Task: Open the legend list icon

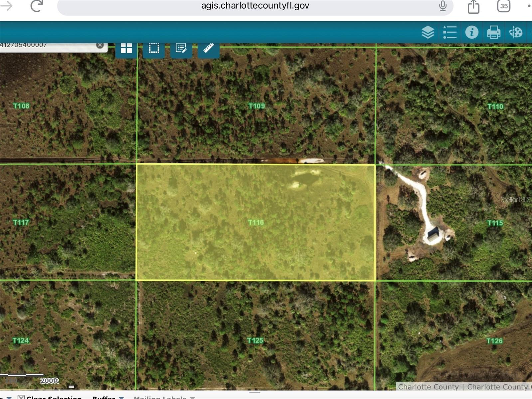Action: click(449, 32)
